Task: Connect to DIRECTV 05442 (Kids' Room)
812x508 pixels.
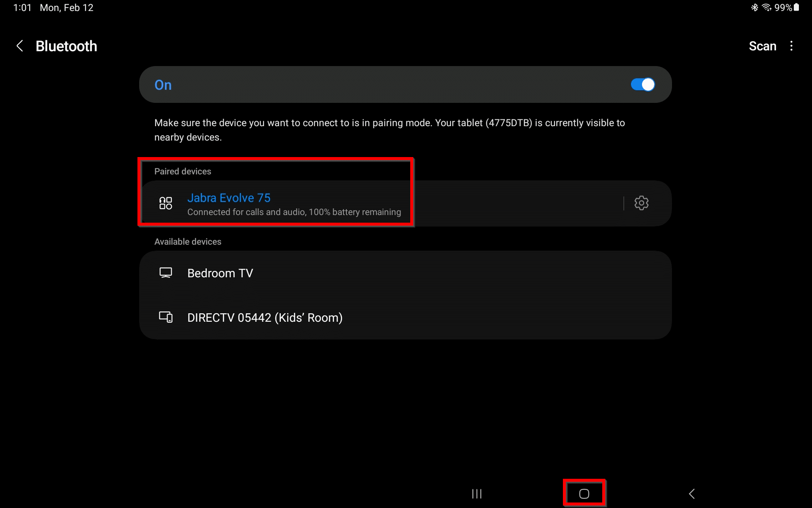Action: click(405, 317)
